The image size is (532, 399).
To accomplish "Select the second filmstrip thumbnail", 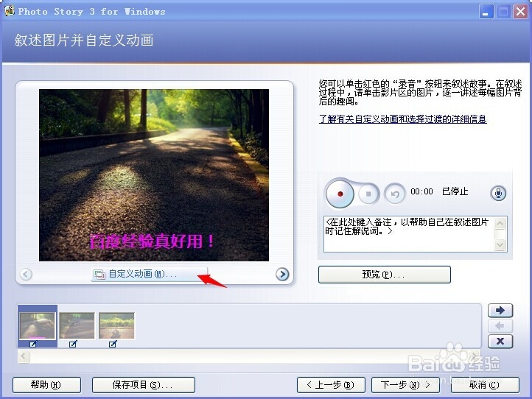I will click(77, 326).
